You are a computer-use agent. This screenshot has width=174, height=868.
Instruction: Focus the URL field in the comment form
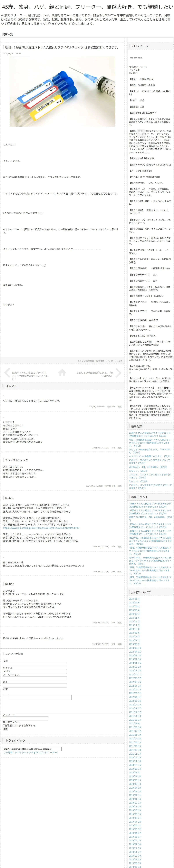pos(35,685)
